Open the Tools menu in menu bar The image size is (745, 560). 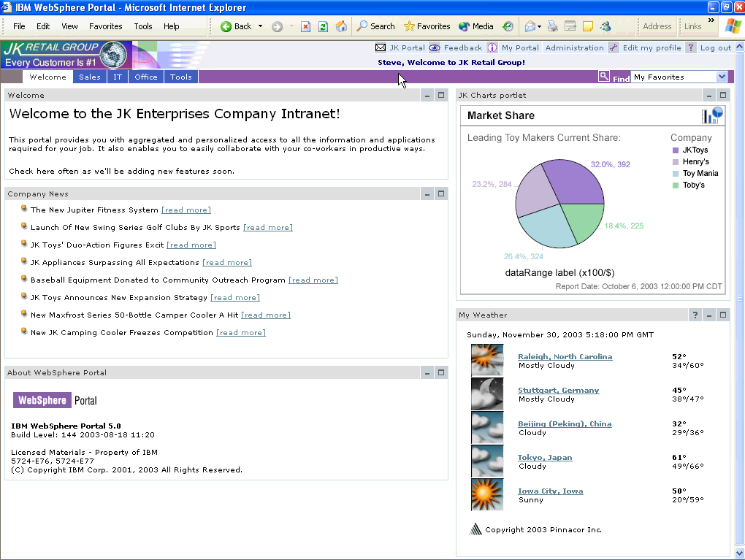pyautogui.click(x=143, y=26)
